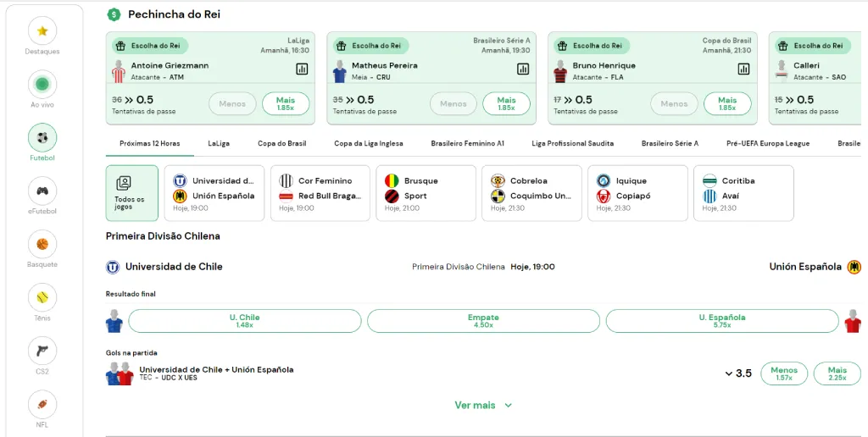Click Todos os jogos button

coord(131,193)
